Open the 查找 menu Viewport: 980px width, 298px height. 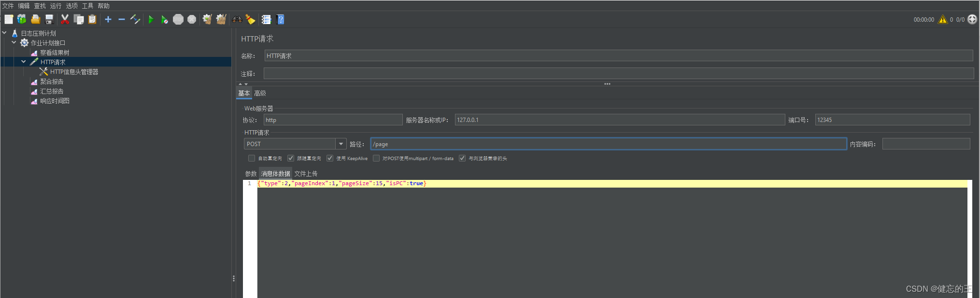[x=40, y=6]
